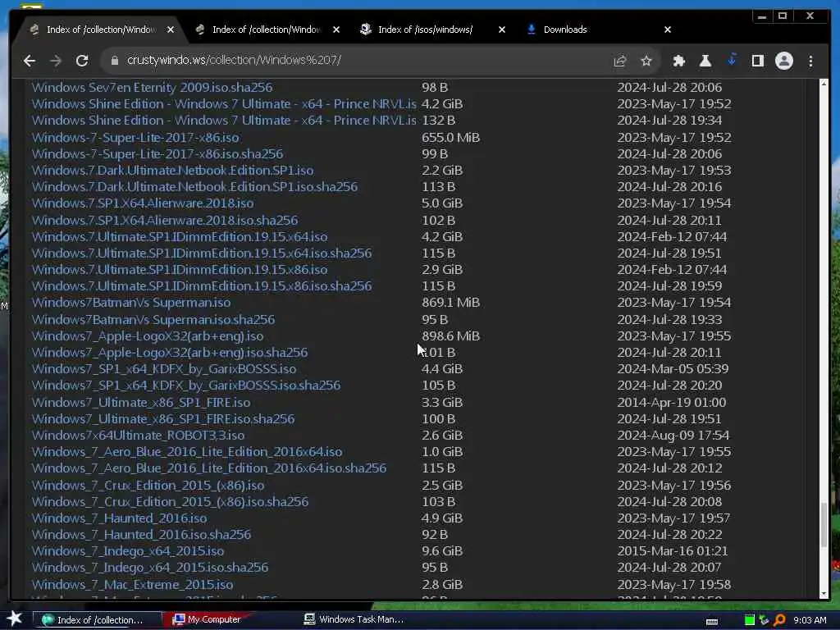Open Windows7_Ultimate_x86_SP1_FIRE.iso link

click(141, 402)
